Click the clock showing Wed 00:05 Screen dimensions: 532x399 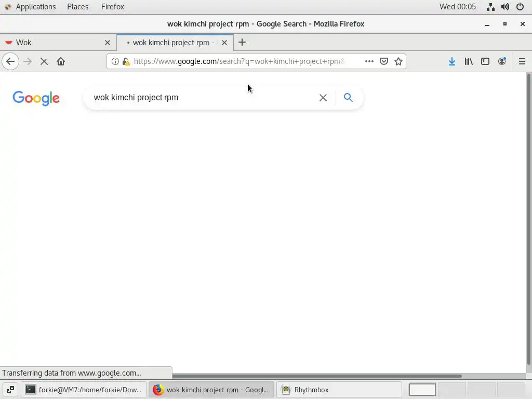[x=457, y=7]
